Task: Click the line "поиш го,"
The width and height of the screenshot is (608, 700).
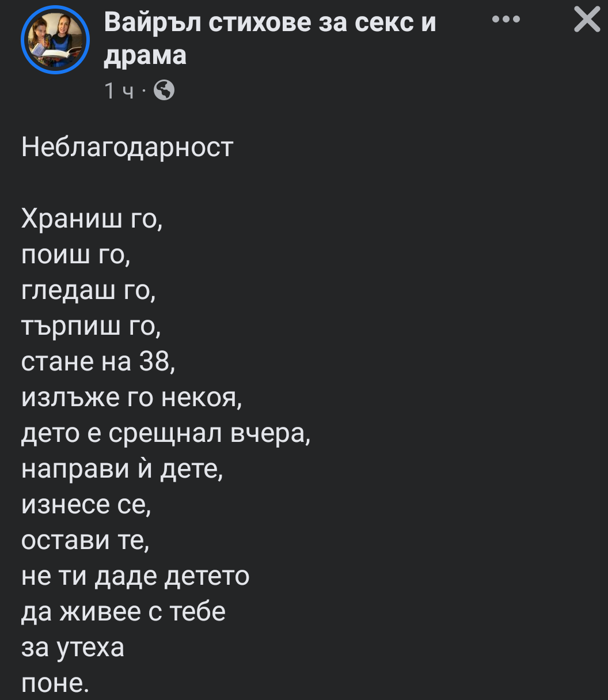Action: (77, 254)
